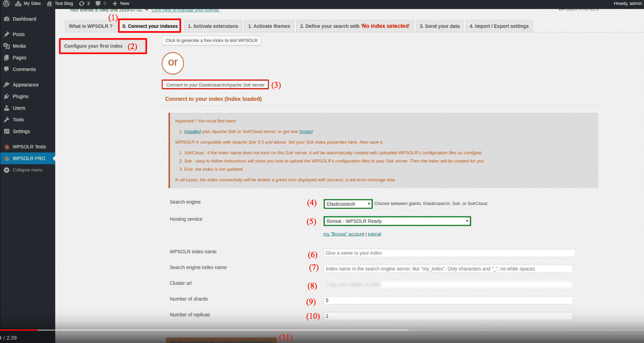Switch to What is WPSOLR ? tab
The image size is (644, 343).
point(91,26)
